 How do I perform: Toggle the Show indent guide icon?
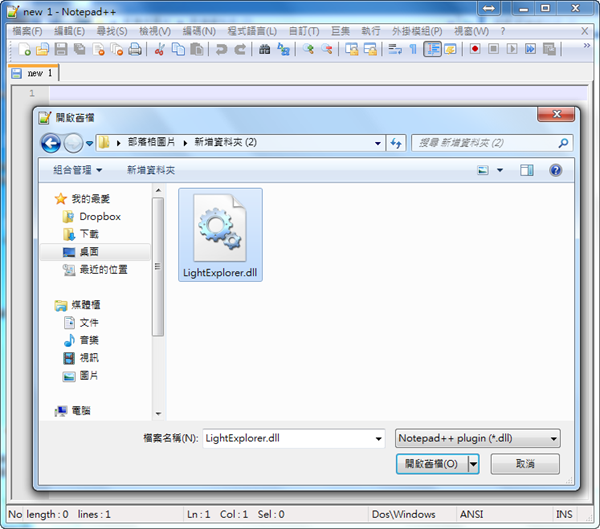(x=432, y=49)
